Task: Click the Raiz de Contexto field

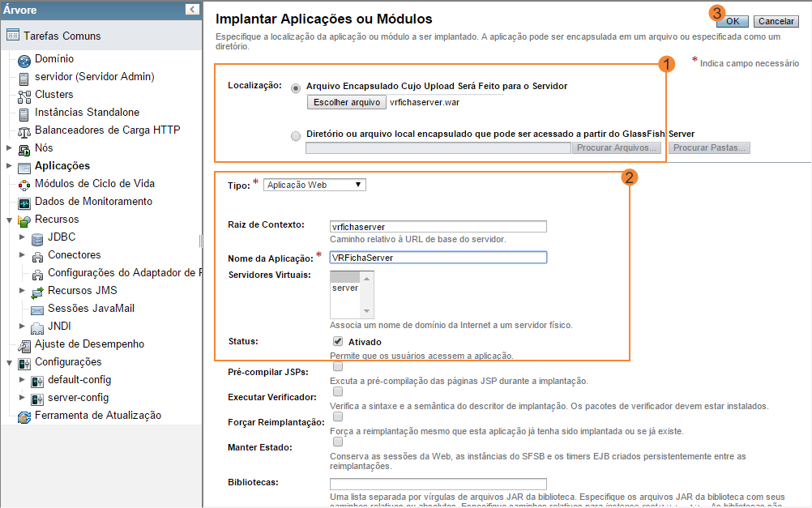Action: click(x=438, y=226)
